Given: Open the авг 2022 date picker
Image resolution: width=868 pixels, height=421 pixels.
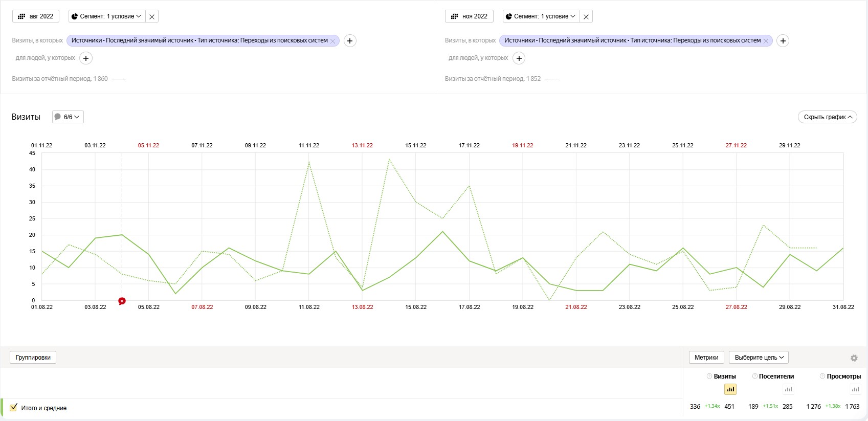Looking at the screenshot, I should (x=36, y=16).
